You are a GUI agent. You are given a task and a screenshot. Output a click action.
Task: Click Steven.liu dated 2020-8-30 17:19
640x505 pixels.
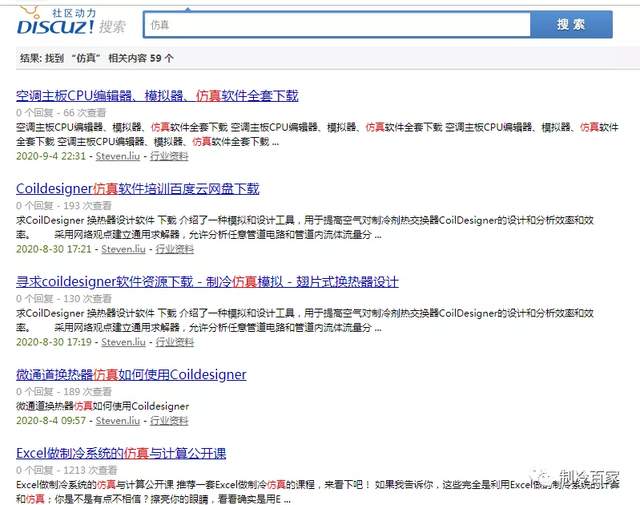[x=123, y=342]
